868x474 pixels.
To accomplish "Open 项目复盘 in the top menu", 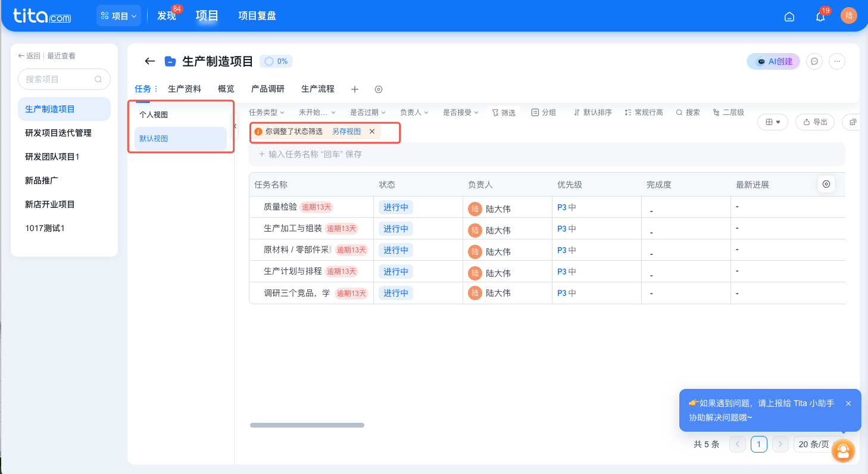I will coord(257,16).
